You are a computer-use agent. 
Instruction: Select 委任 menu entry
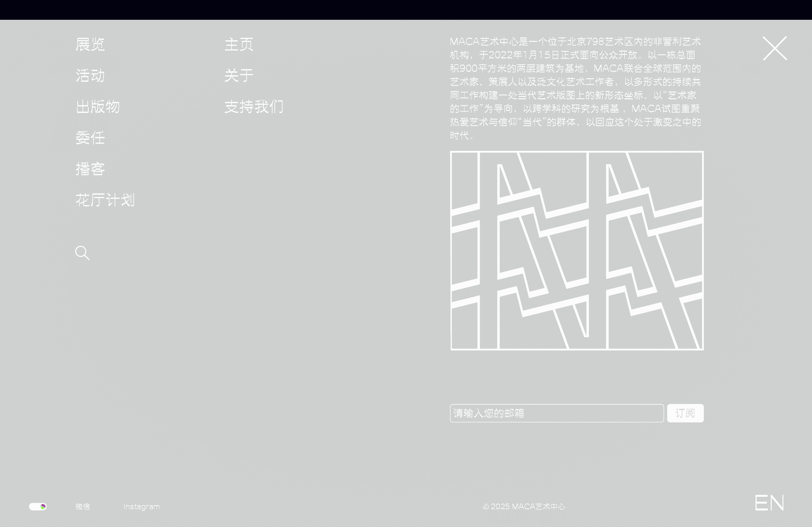pos(90,138)
